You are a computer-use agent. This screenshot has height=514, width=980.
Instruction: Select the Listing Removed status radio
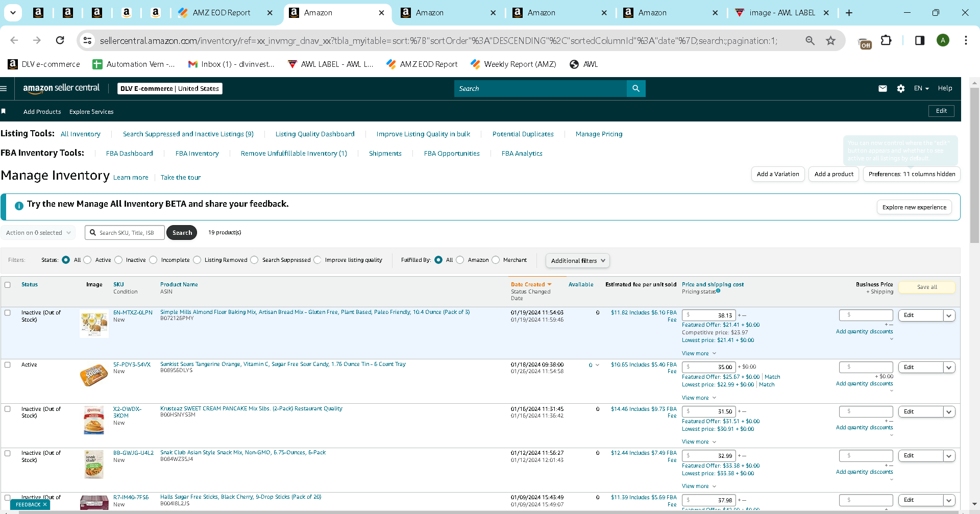pyautogui.click(x=197, y=260)
